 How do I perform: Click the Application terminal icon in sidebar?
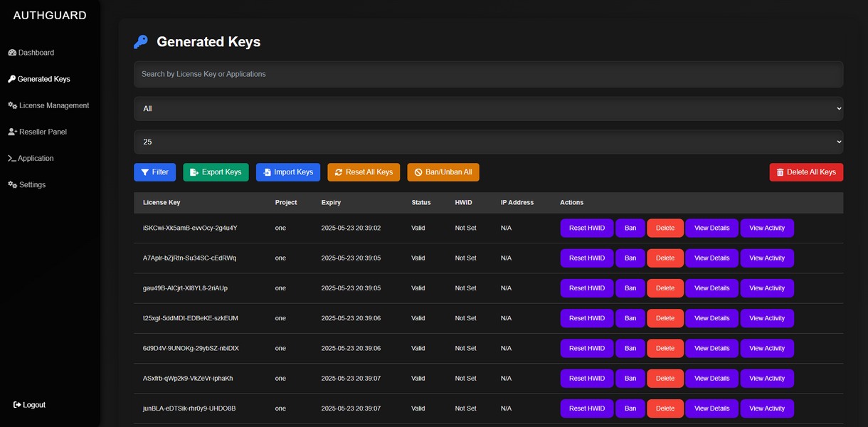(x=11, y=158)
